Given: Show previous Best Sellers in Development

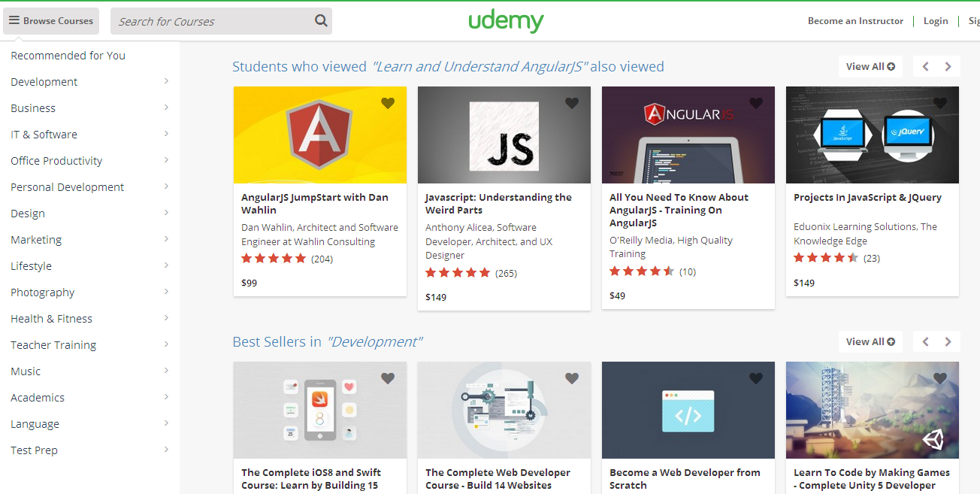Looking at the screenshot, I should coord(925,341).
